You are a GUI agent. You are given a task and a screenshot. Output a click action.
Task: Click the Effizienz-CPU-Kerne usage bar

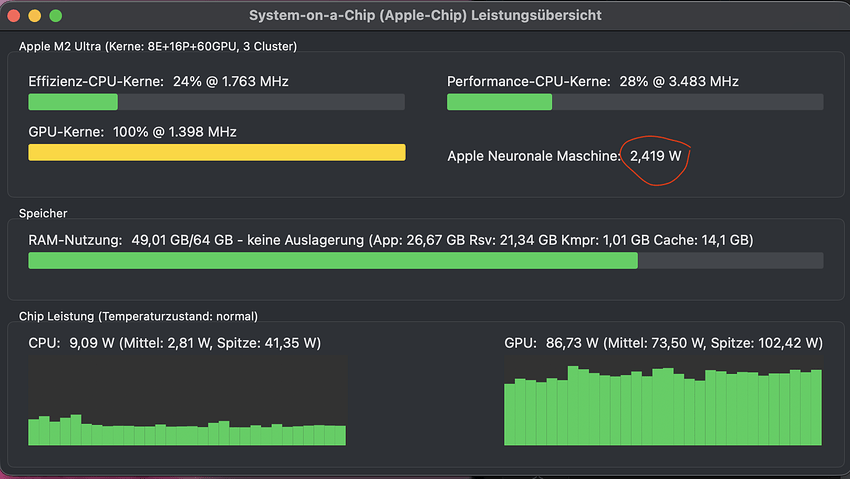[216, 102]
